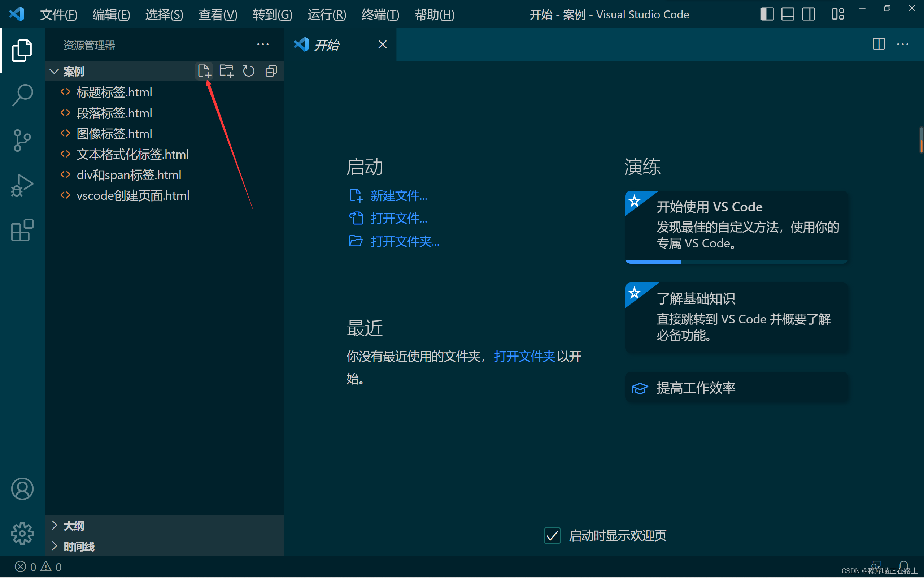Screen dimensions: 924x578
Task: Open explorer panel more actions ellipsis
Action: point(263,45)
